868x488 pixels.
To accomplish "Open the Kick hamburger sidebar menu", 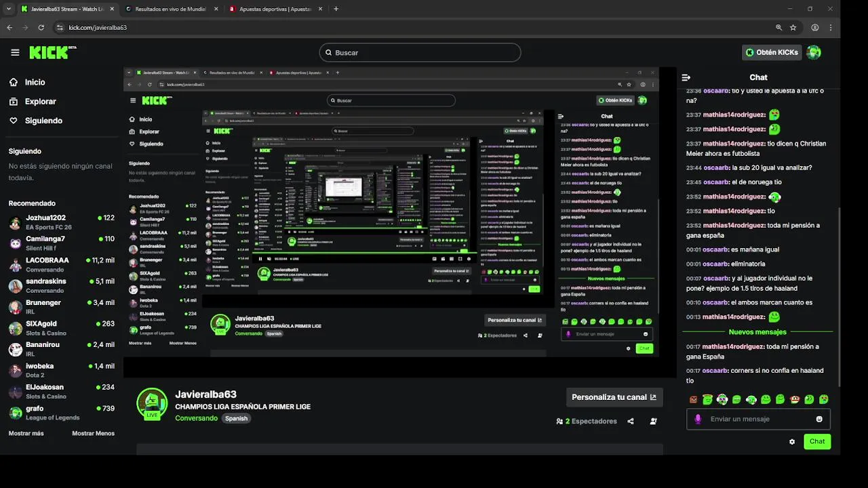I will tap(15, 52).
